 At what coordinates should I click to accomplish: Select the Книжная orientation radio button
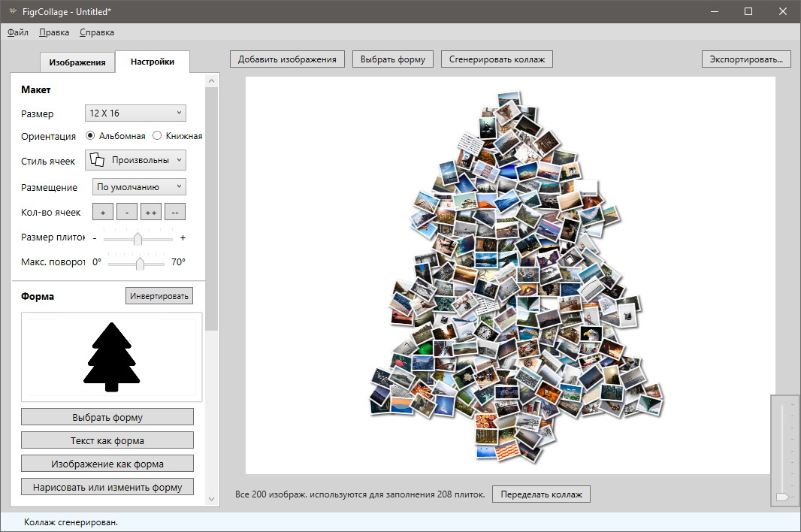(157, 136)
